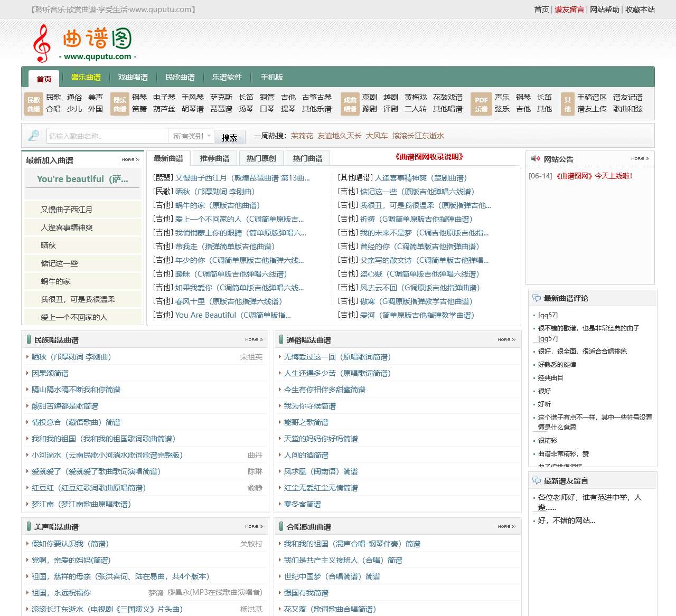676x616 pixels.
Task: Click the 民歌曲谱 category badge icon
Action: click(x=34, y=103)
